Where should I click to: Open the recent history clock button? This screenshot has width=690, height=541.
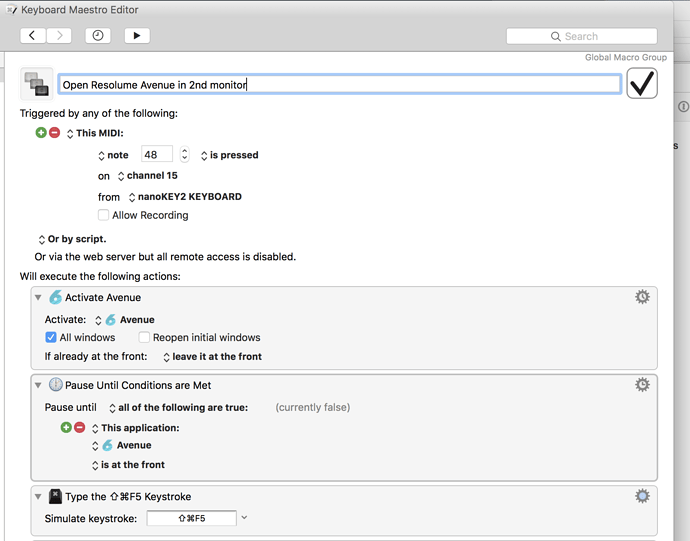pyautogui.click(x=98, y=36)
